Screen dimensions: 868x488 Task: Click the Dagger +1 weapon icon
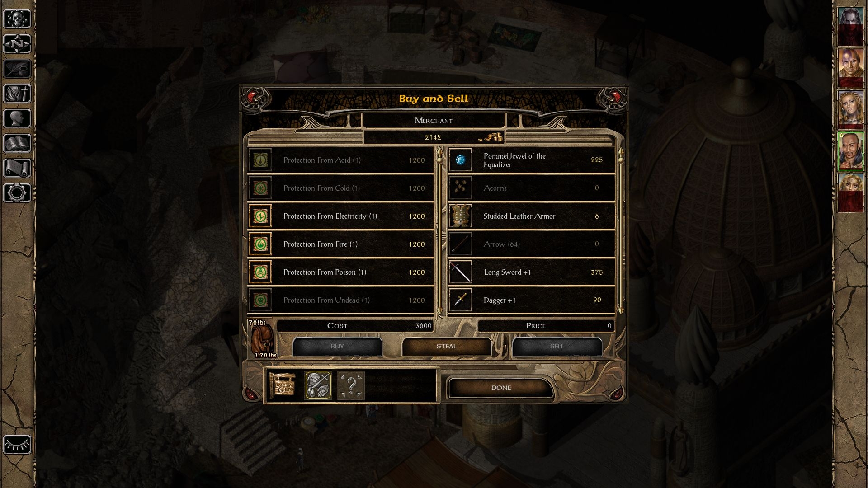pyautogui.click(x=460, y=300)
